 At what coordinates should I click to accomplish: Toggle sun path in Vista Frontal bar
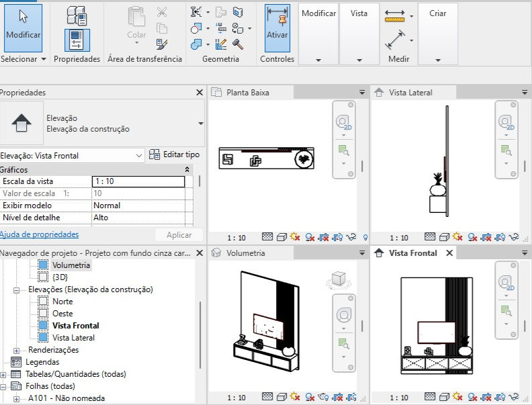(x=457, y=396)
